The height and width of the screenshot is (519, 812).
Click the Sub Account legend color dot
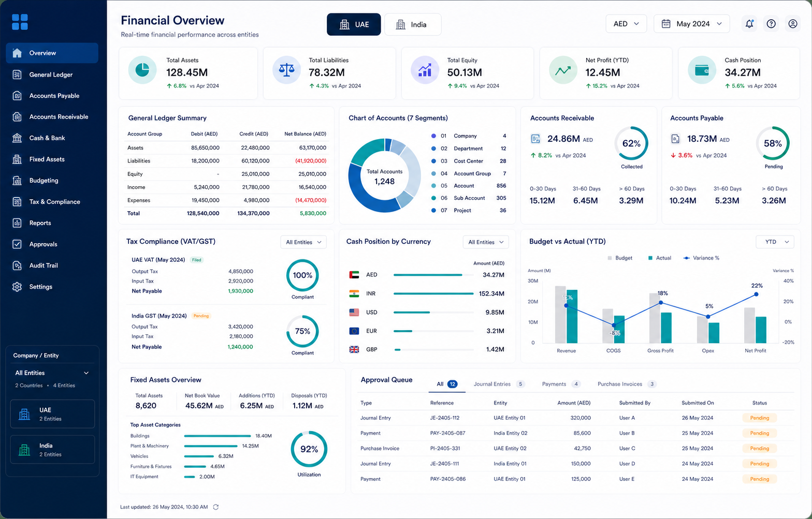(x=433, y=198)
